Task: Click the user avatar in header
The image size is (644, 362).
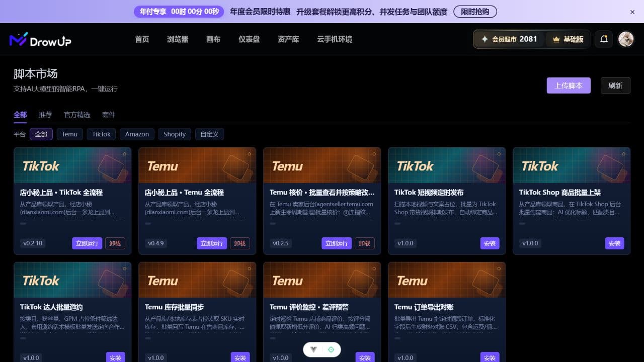Action: point(626,39)
